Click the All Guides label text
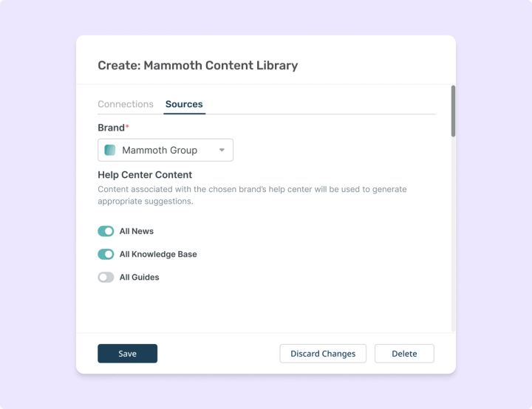Image resolution: width=532 pixels, height=409 pixels. click(x=139, y=278)
